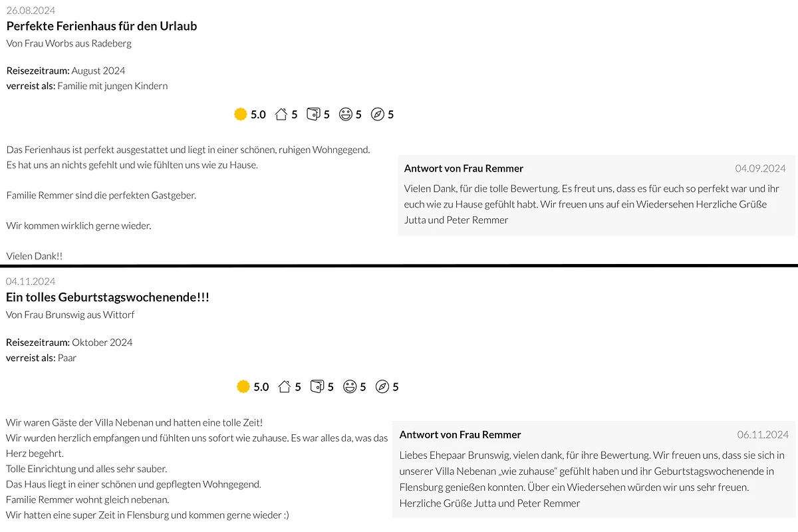Open the review title 'Perfekte Ferienhaus für den Urlaub'

[102, 26]
